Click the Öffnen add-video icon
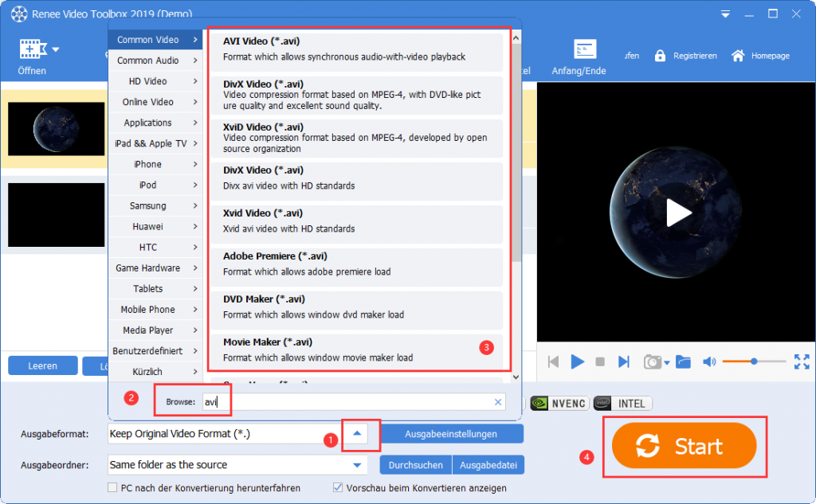The width and height of the screenshot is (816, 504). click(x=33, y=49)
